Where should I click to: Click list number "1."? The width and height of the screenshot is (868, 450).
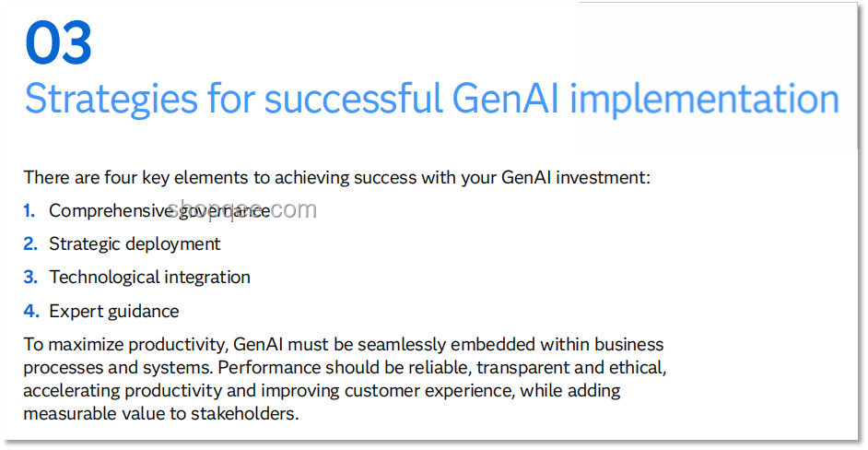pos(29,210)
